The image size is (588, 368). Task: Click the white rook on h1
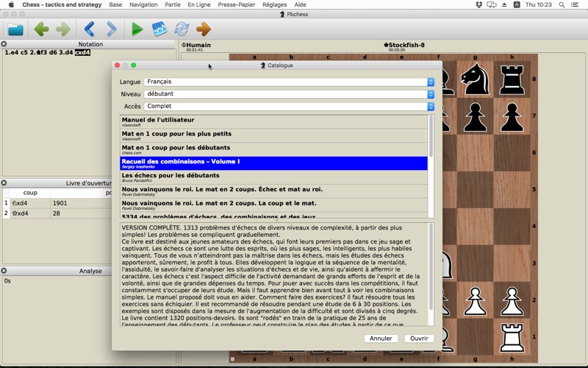(512, 337)
